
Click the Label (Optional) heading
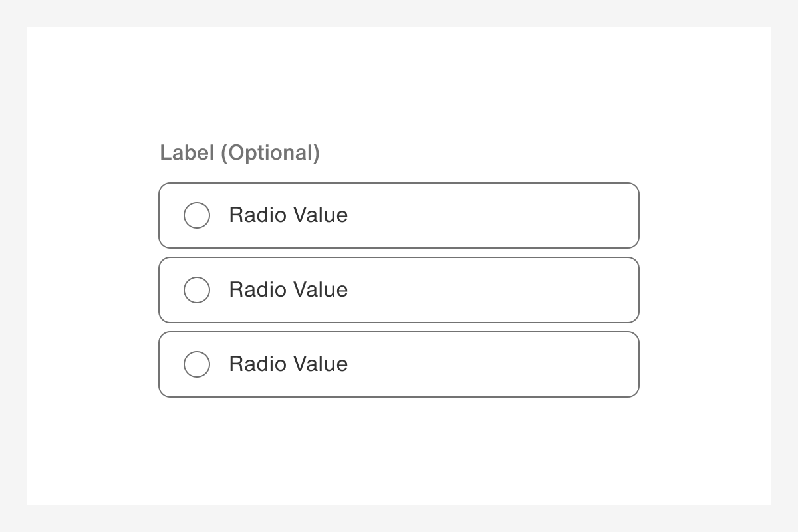click(239, 153)
